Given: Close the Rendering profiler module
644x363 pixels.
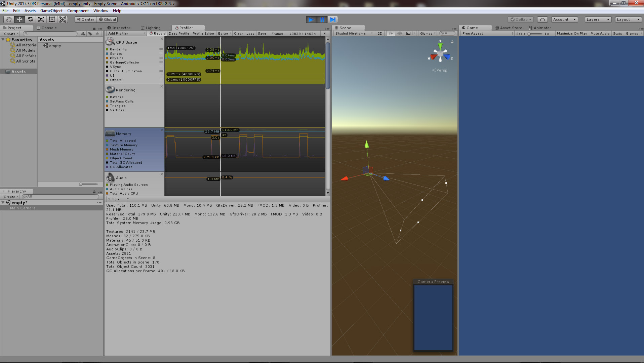Looking at the screenshot, I should 162,86.
